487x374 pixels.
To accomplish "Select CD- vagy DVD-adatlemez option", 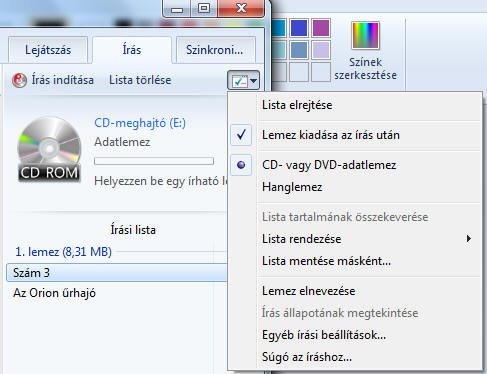I will [355, 165].
